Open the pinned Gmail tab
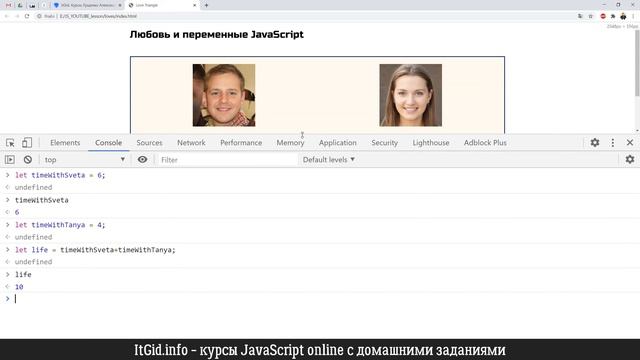 [x=8, y=5]
